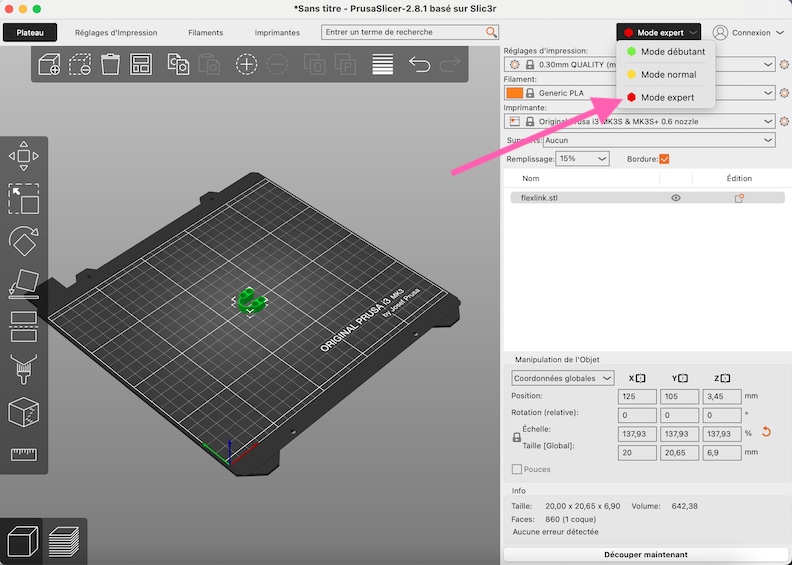Image resolution: width=792 pixels, height=565 pixels.
Task: Click the X axis mirror icon
Action: (x=640, y=378)
